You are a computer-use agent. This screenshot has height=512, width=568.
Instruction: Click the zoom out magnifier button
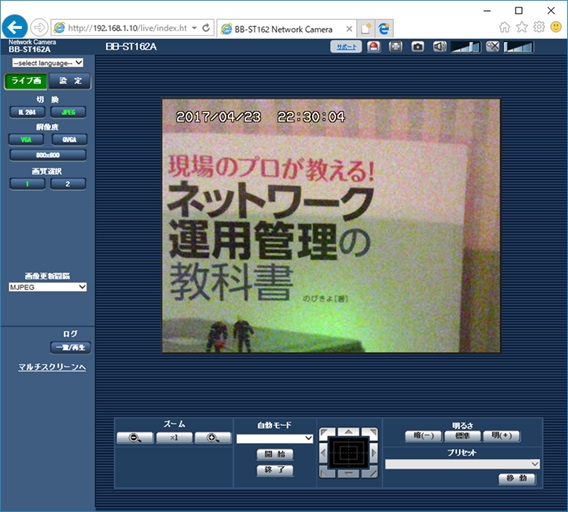coord(135,438)
